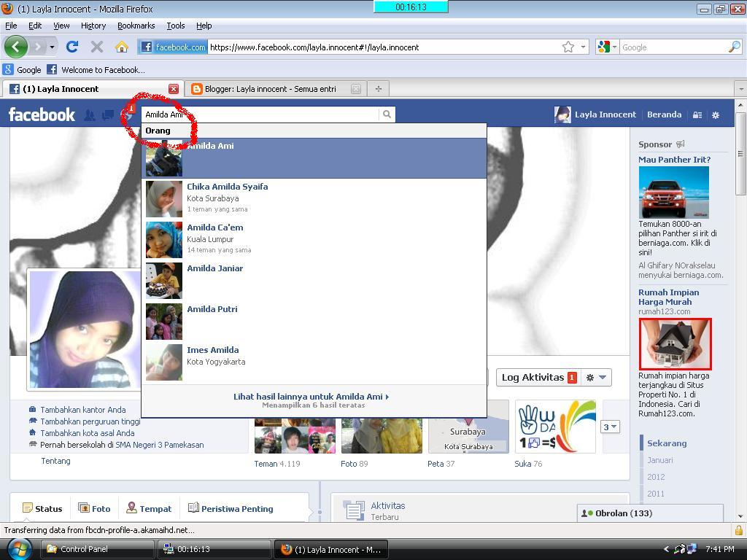Viewport: 747px width, 560px height.
Task: Click the Sponsor megaphone icon
Action: point(681,144)
